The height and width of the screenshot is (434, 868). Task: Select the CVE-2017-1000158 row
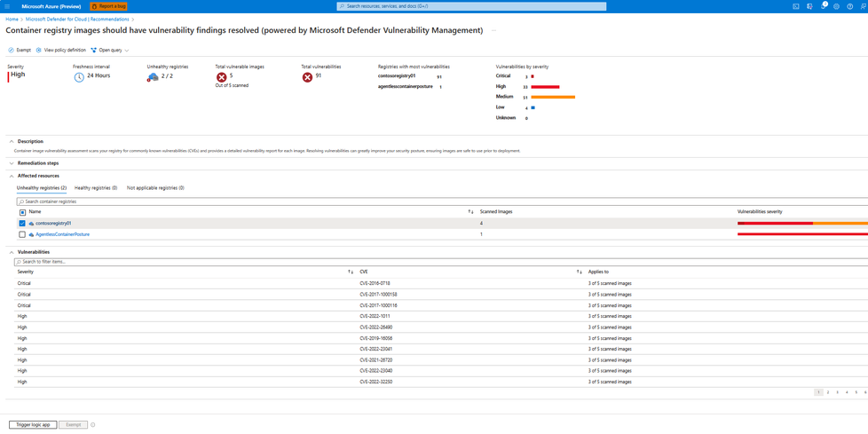pyautogui.click(x=442, y=294)
